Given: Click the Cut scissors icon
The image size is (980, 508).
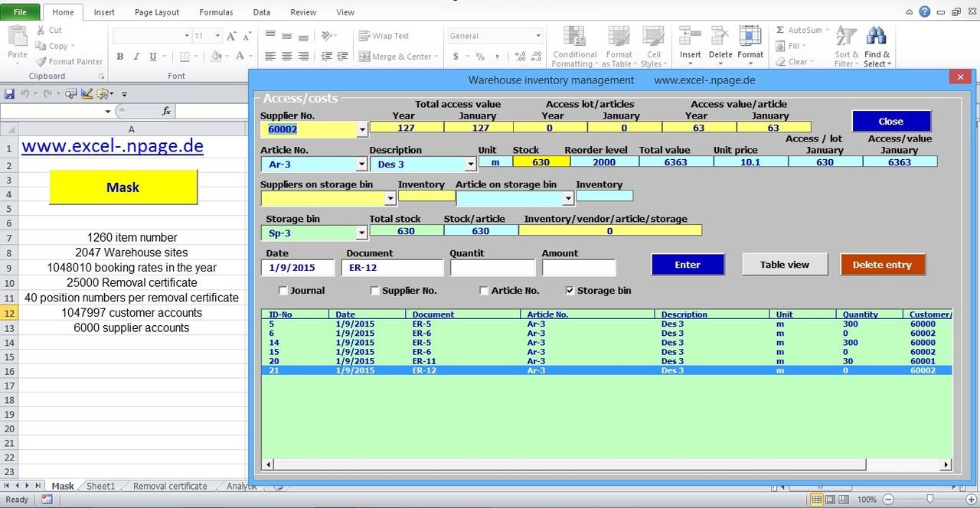Looking at the screenshot, I should (x=41, y=30).
